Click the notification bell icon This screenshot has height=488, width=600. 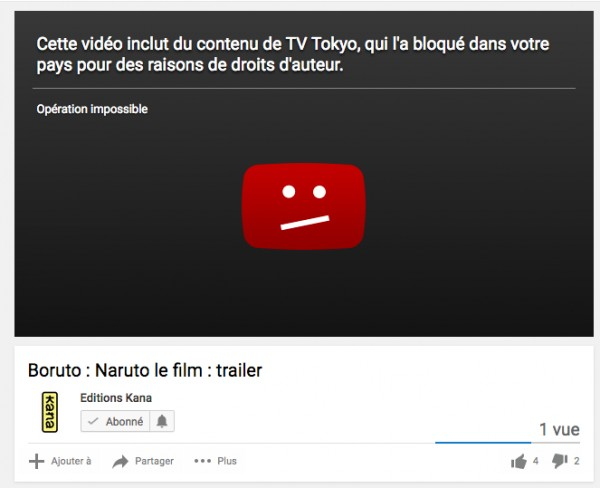coord(162,421)
